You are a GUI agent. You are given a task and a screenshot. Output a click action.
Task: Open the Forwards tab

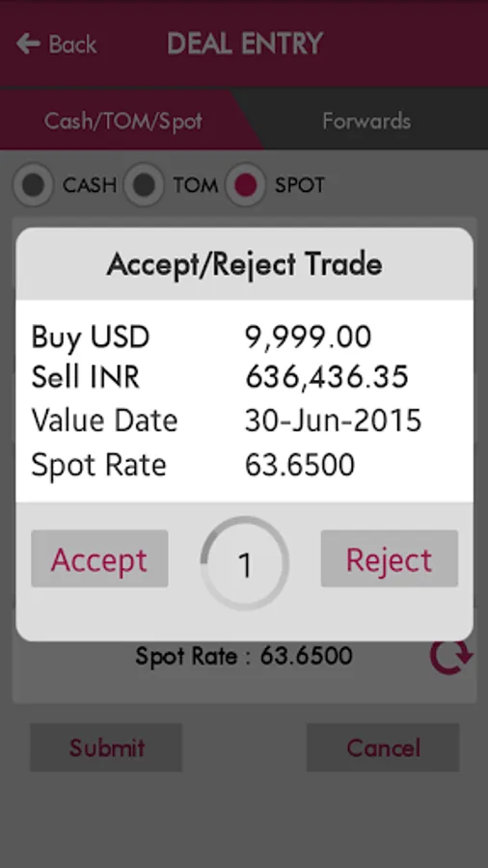pos(366,121)
